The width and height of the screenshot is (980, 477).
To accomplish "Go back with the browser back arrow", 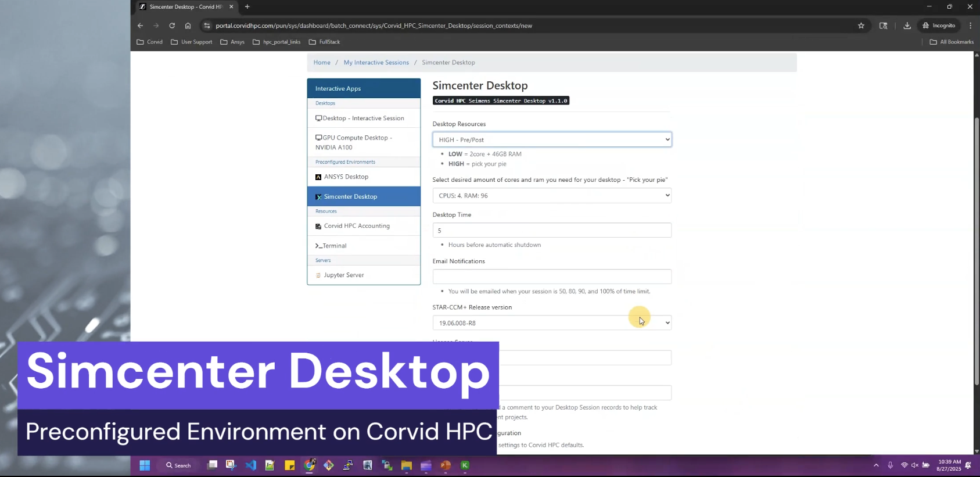I will click(140, 26).
